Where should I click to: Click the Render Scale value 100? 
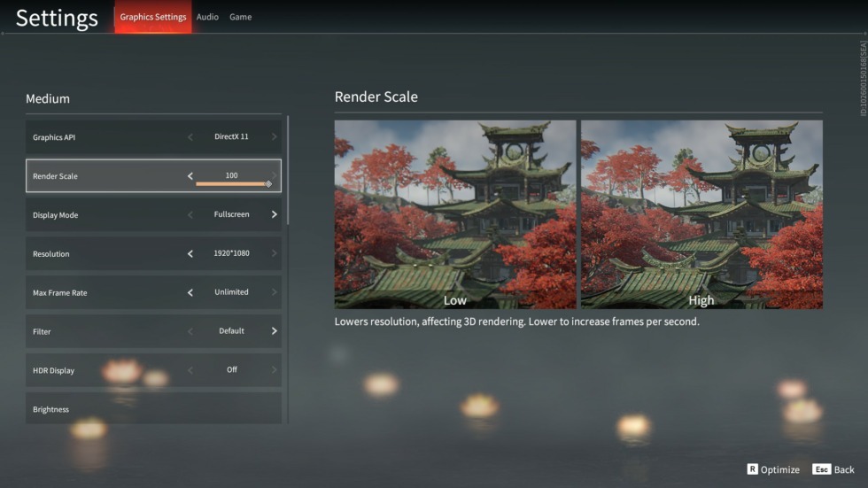[231, 175]
